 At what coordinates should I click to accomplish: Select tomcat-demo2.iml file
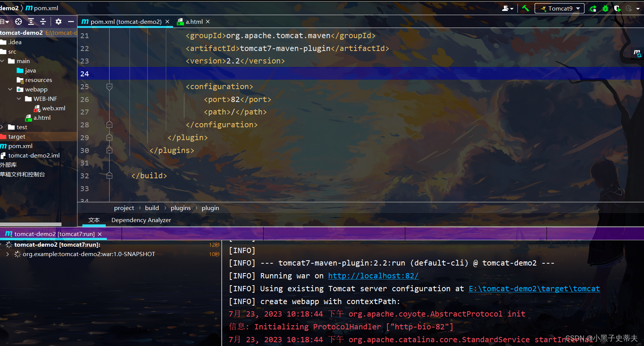coord(30,155)
